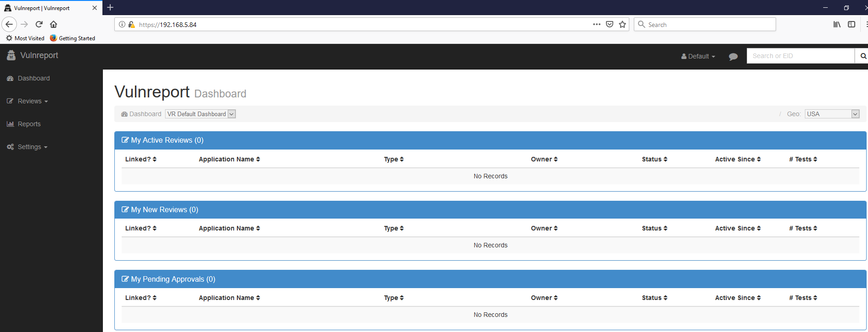Sort Pending Approvals by Type
The width and height of the screenshot is (868, 332).
point(394,298)
